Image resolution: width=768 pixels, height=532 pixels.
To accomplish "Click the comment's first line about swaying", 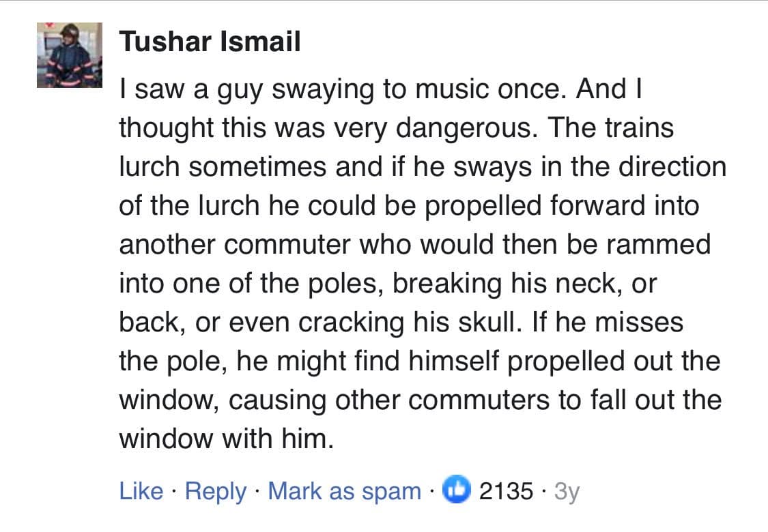I will point(382,90).
